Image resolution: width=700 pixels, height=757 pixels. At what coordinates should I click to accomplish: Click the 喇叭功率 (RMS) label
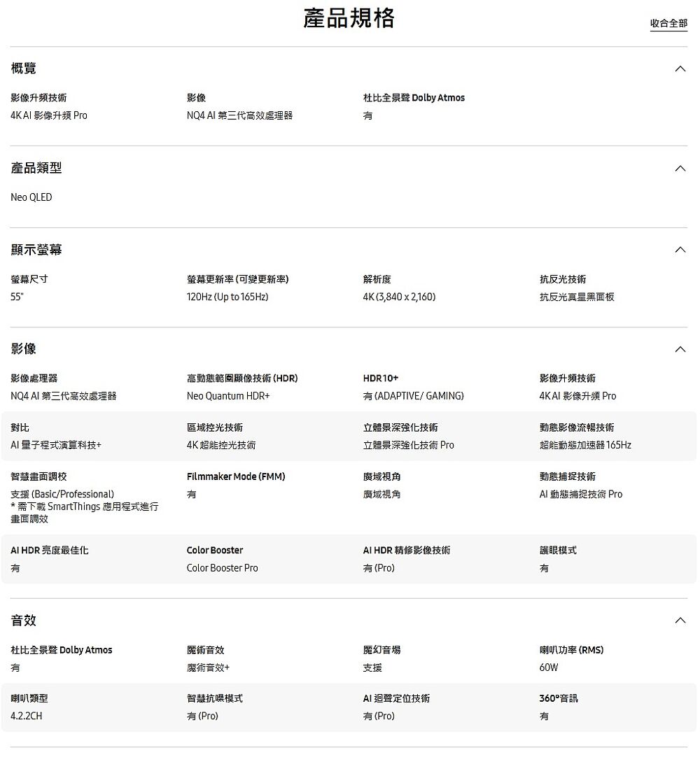(x=571, y=650)
